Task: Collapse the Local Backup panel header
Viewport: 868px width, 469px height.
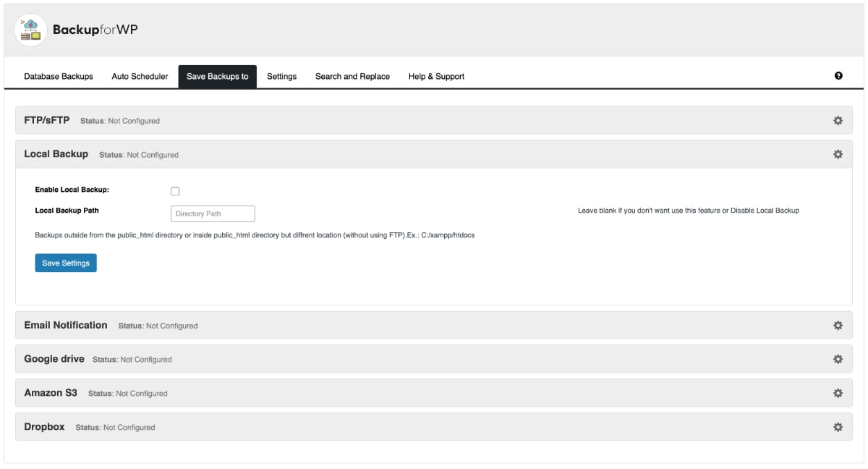Action: coord(56,154)
